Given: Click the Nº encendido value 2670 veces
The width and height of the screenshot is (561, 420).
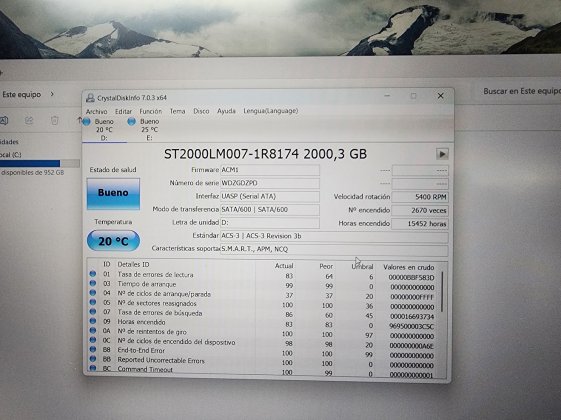Looking at the screenshot, I should coord(420,210).
